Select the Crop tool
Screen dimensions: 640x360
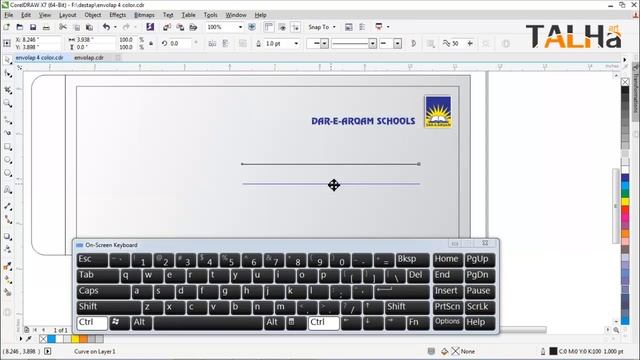click(x=8, y=89)
